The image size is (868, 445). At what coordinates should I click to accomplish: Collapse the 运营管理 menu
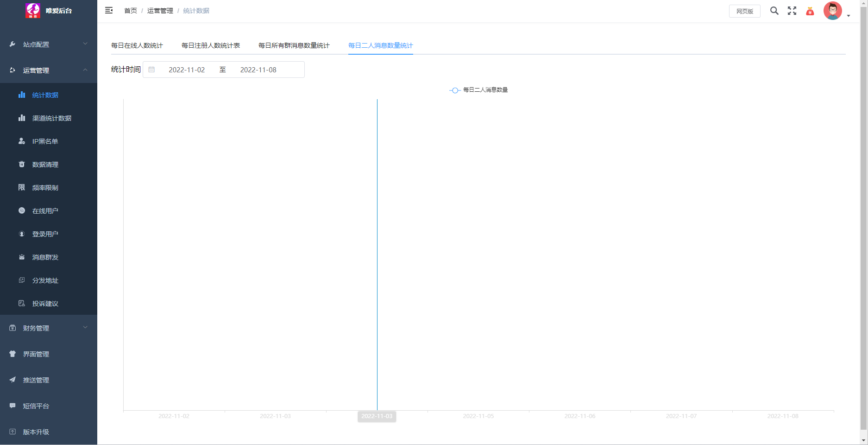(49, 70)
